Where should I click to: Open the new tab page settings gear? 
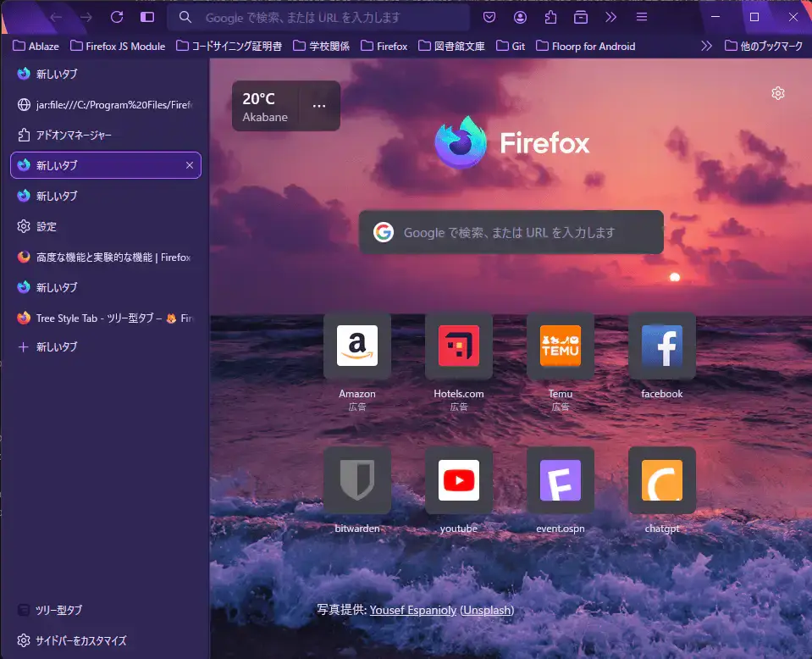pos(778,93)
